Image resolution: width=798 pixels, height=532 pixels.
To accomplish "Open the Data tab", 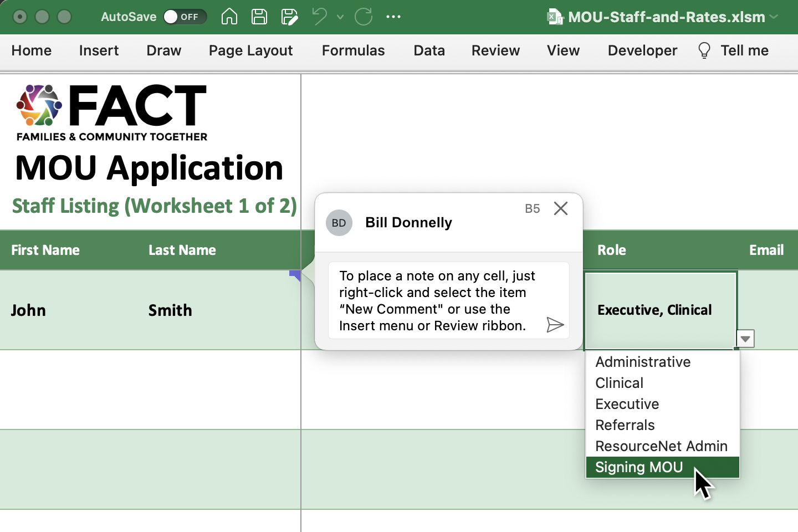I will coord(429,50).
